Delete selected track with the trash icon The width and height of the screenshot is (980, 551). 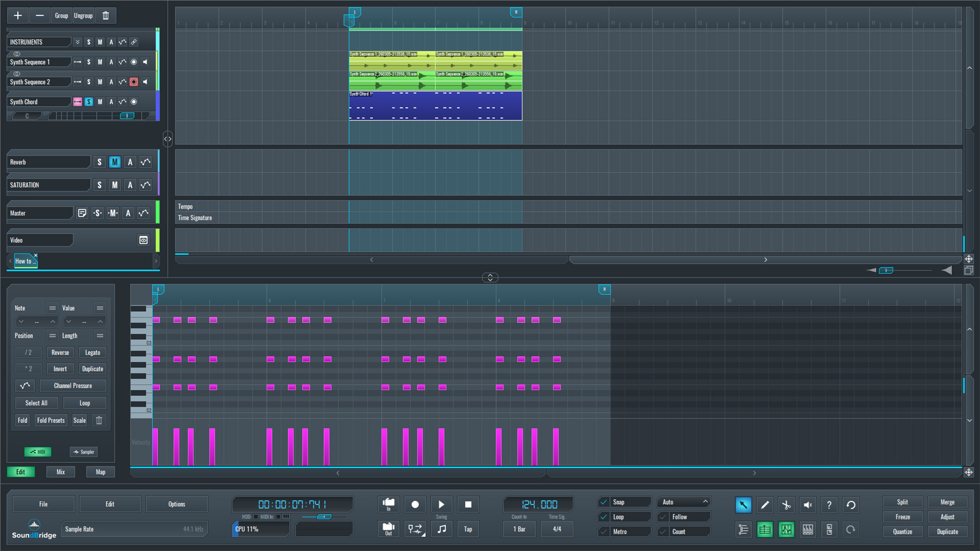[106, 15]
